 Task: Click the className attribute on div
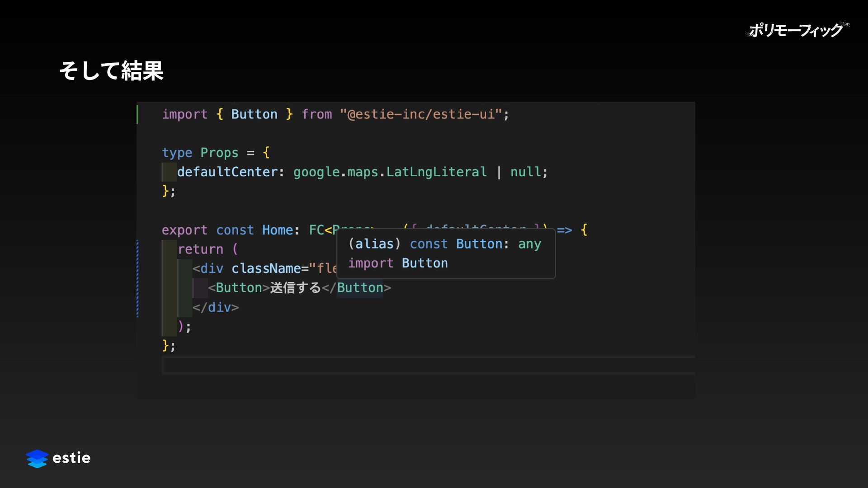point(266,269)
